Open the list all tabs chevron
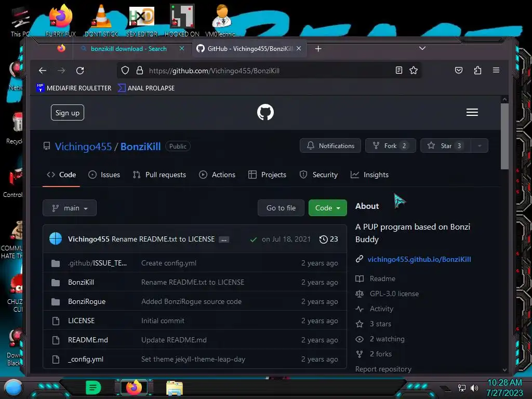The image size is (532, 399). click(422, 48)
